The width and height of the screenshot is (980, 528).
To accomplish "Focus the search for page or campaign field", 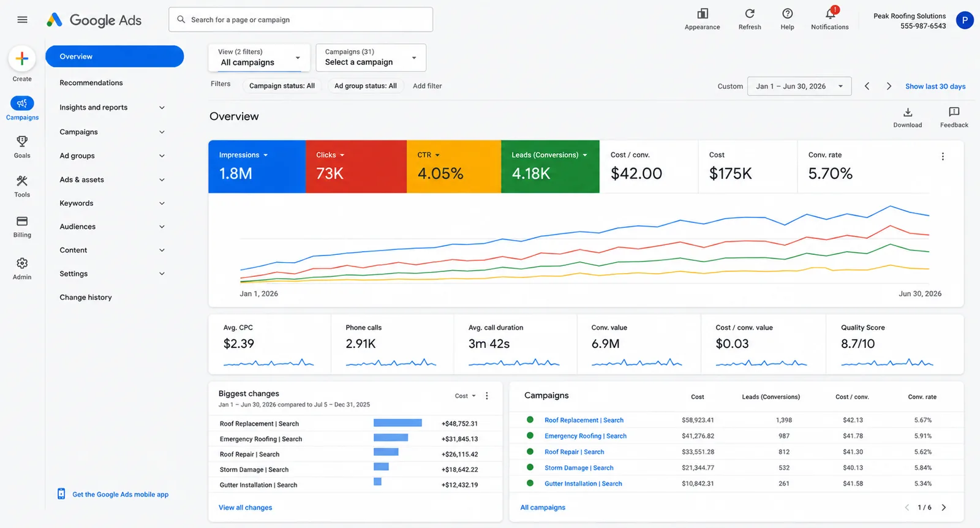I will point(301,20).
